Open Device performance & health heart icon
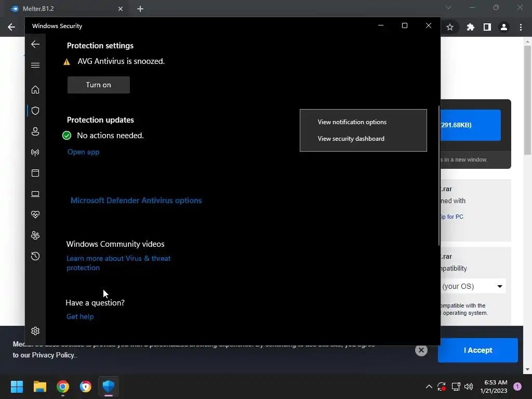The width and height of the screenshot is (532, 399). [35, 215]
